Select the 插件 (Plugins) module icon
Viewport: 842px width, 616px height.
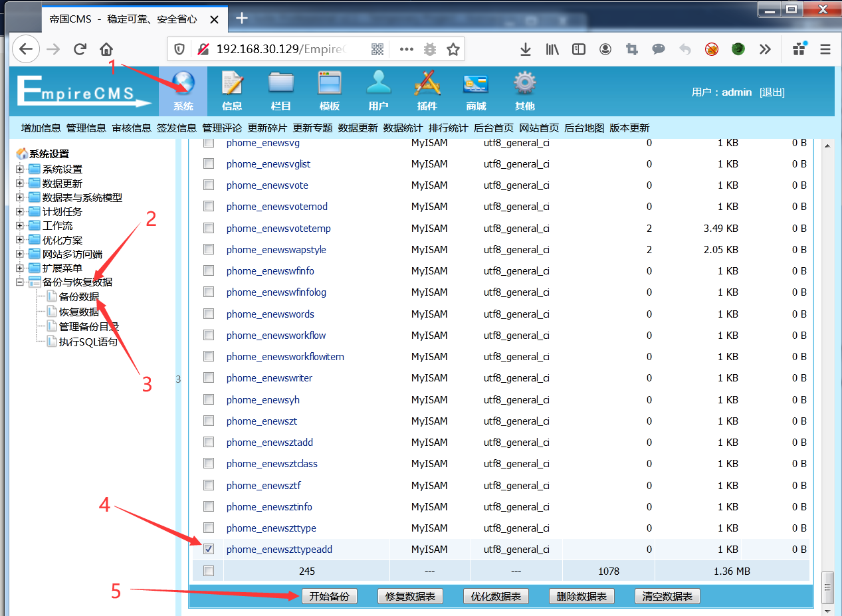tap(427, 90)
